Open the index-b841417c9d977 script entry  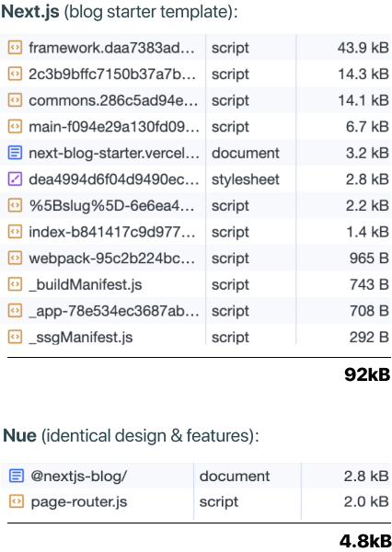click(x=112, y=232)
